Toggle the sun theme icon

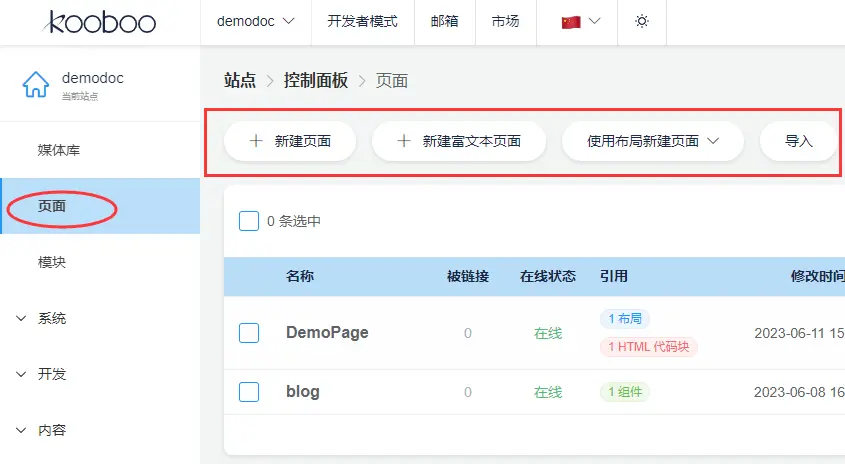(x=641, y=21)
